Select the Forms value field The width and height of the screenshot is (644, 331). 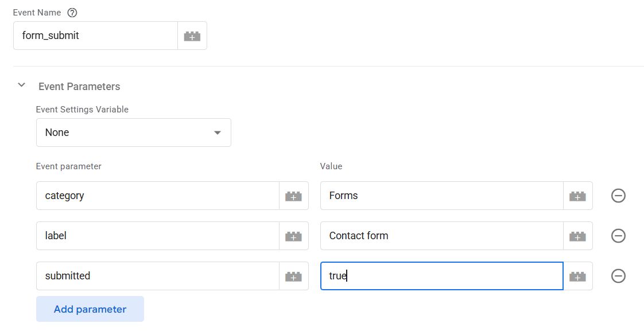[x=436, y=196]
